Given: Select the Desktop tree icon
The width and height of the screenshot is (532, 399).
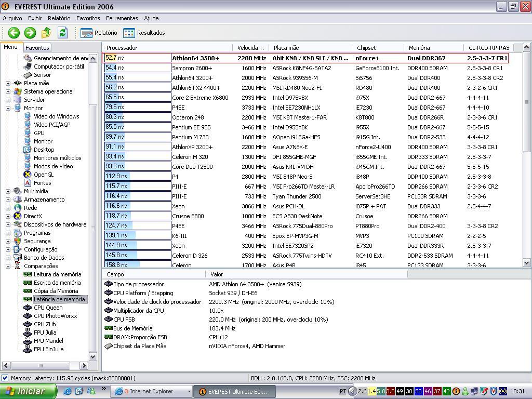Looking at the screenshot, I should (x=28, y=150).
